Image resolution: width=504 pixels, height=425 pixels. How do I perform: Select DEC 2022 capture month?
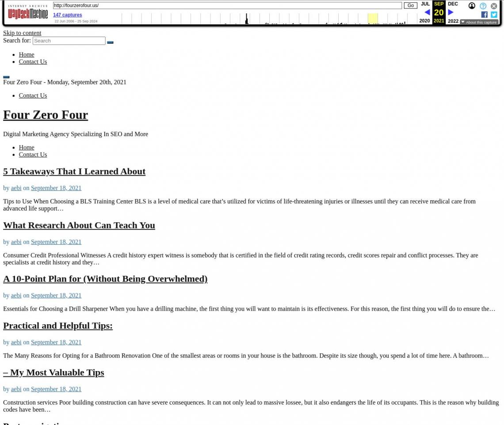pyautogui.click(x=453, y=12)
